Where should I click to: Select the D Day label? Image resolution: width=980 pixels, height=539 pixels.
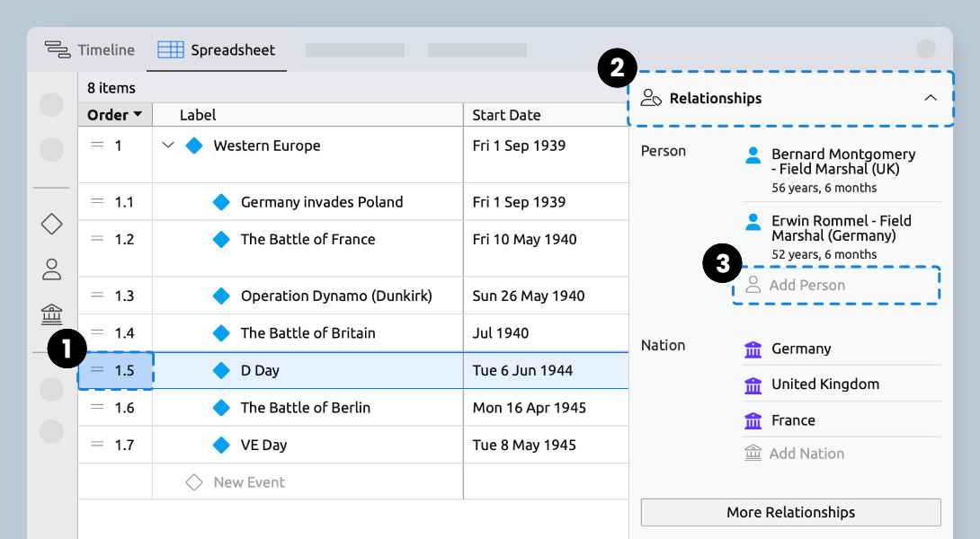tap(260, 370)
